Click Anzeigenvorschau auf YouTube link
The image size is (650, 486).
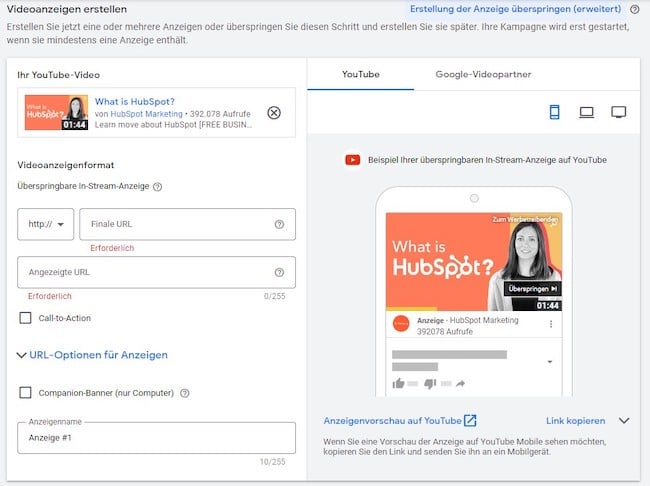[x=392, y=420]
